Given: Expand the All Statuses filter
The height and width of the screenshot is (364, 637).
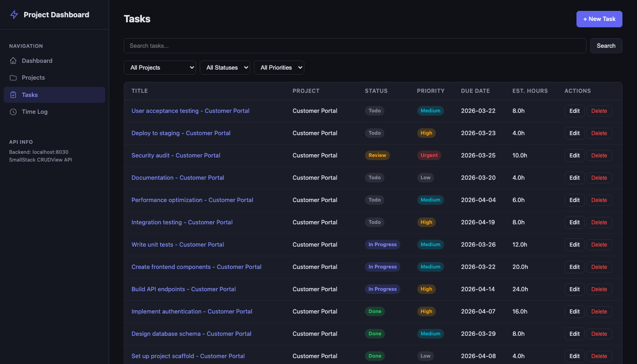Looking at the screenshot, I should click(x=225, y=67).
